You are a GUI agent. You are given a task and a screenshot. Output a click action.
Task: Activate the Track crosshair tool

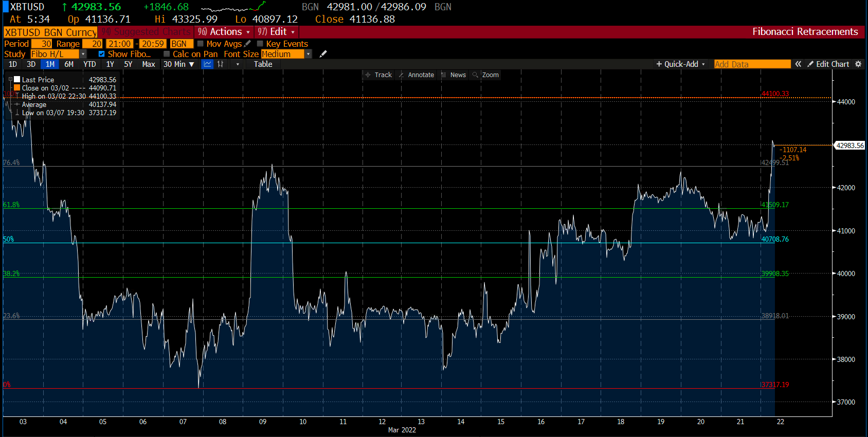[378, 75]
